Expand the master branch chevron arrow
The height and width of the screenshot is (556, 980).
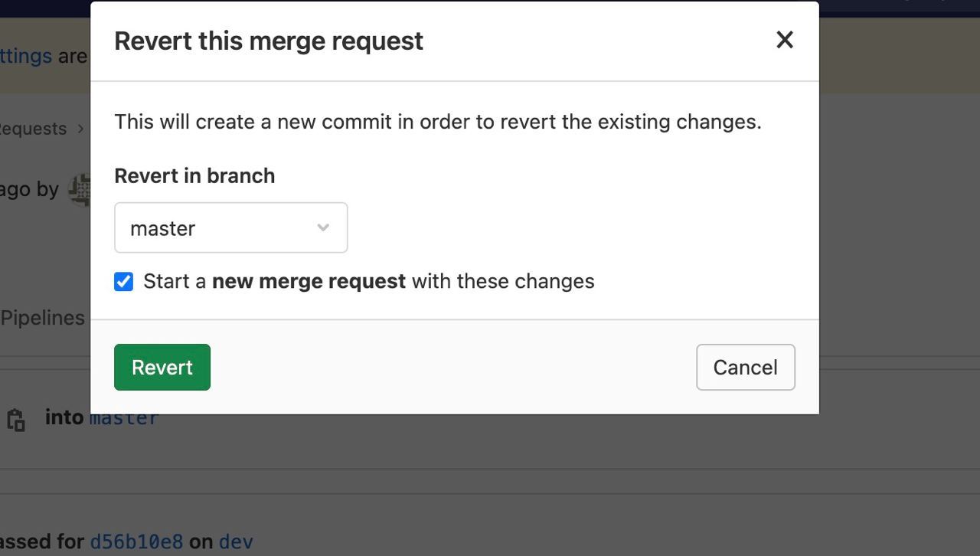coord(323,227)
